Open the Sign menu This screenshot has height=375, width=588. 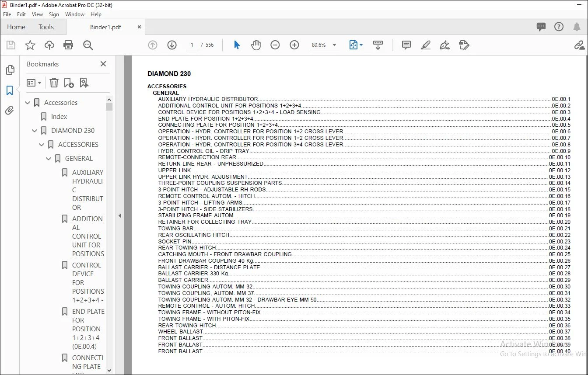pos(54,14)
